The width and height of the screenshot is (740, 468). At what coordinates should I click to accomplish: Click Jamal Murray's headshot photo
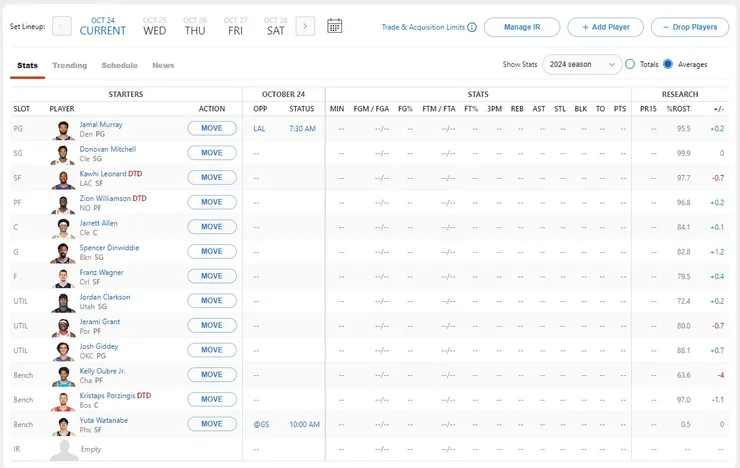[x=63, y=129]
